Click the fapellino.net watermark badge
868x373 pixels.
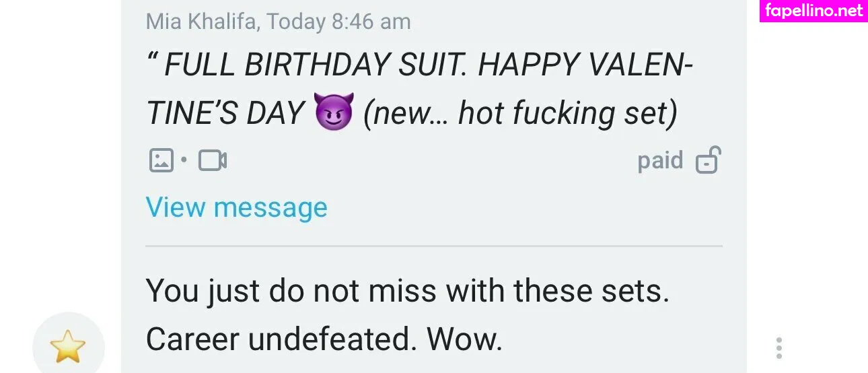(813, 11)
